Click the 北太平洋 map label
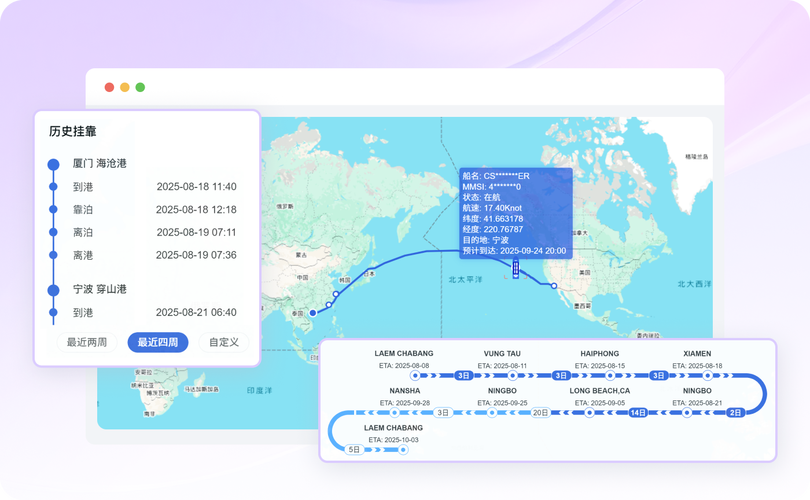810x500 pixels. [x=465, y=279]
